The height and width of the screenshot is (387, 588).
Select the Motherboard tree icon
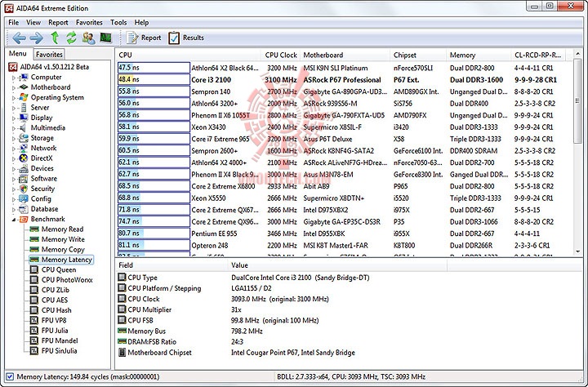(24, 87)
